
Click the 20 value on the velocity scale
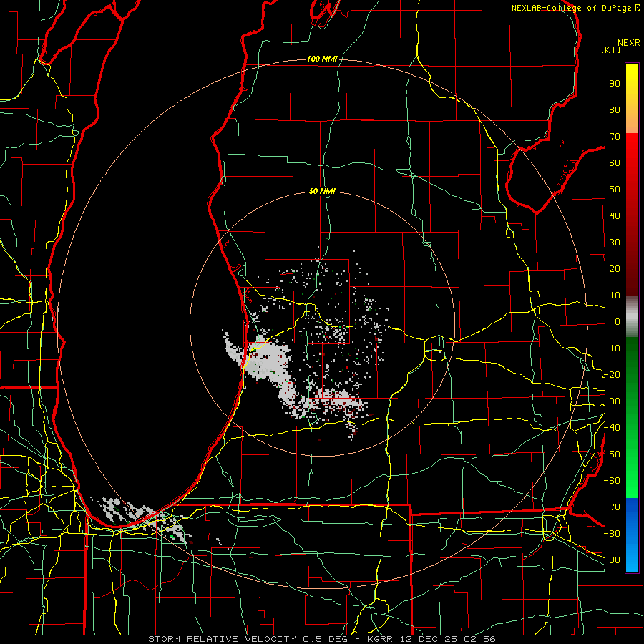(615, 269)
